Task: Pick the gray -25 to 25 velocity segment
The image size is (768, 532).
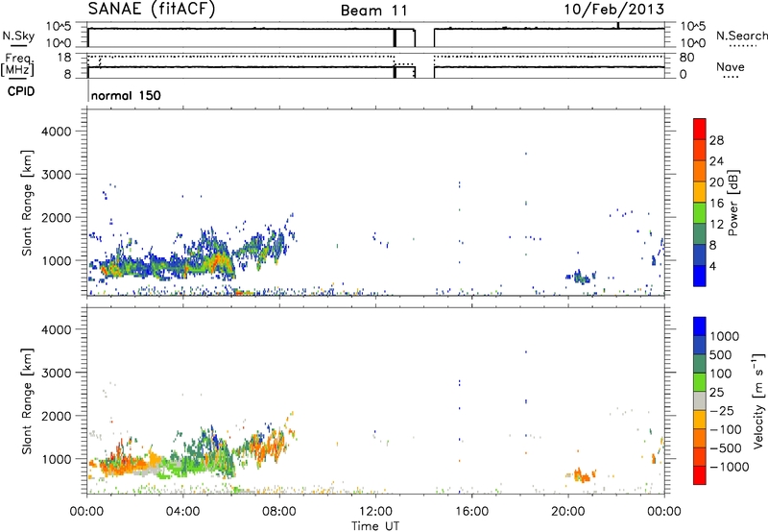Action: pyautogui.click(x=700, y=400)
